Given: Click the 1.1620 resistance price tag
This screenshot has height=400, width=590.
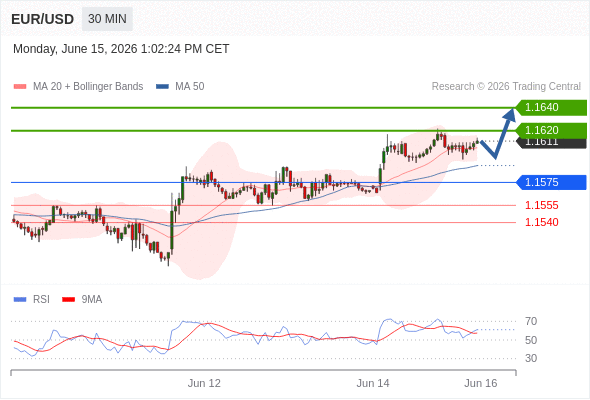Looking at the screenshot, I should (x=551, y=131).
